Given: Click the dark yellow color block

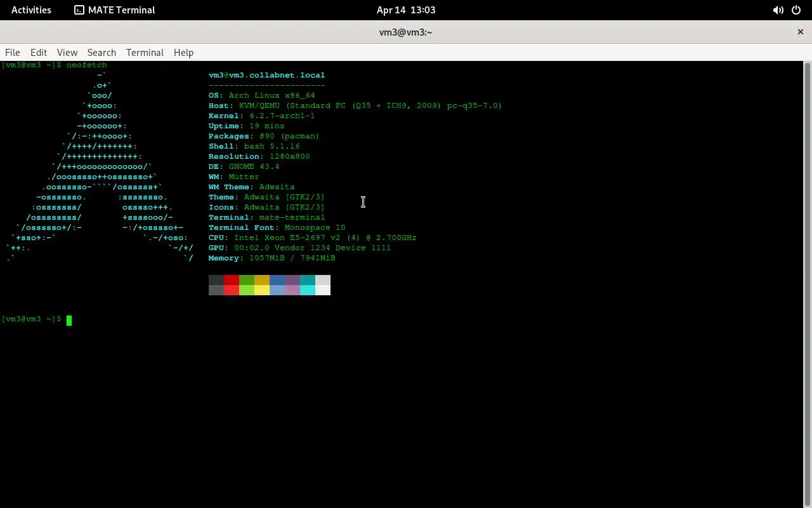Looking at the screenshot, I should tap(262, 280).
